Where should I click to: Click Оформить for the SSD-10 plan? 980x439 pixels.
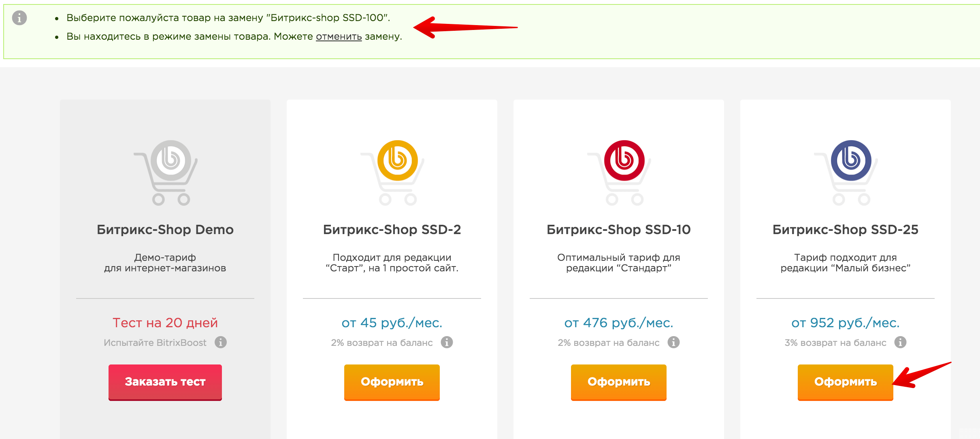click(x=619, y=382)
